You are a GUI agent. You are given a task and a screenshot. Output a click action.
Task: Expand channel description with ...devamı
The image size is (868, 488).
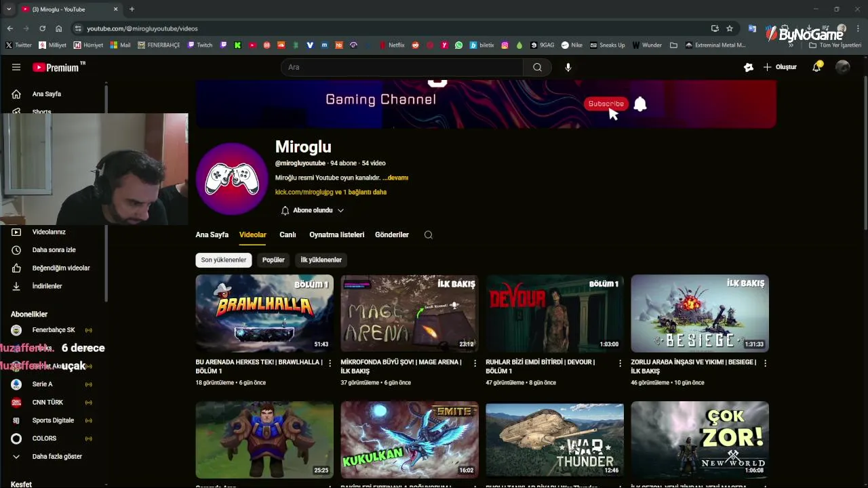pyautogui.click(x=395, y=178)
